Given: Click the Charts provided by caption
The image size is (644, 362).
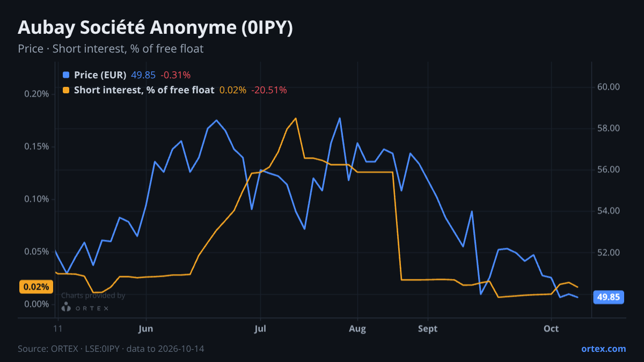Looking at the screenshot, I should [93, 295].
